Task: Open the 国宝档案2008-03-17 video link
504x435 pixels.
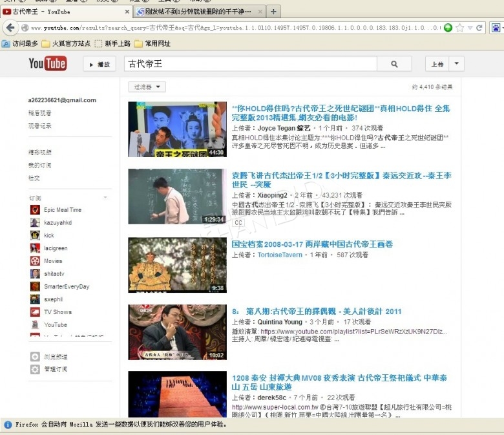Action: click(x=312, y=244)
